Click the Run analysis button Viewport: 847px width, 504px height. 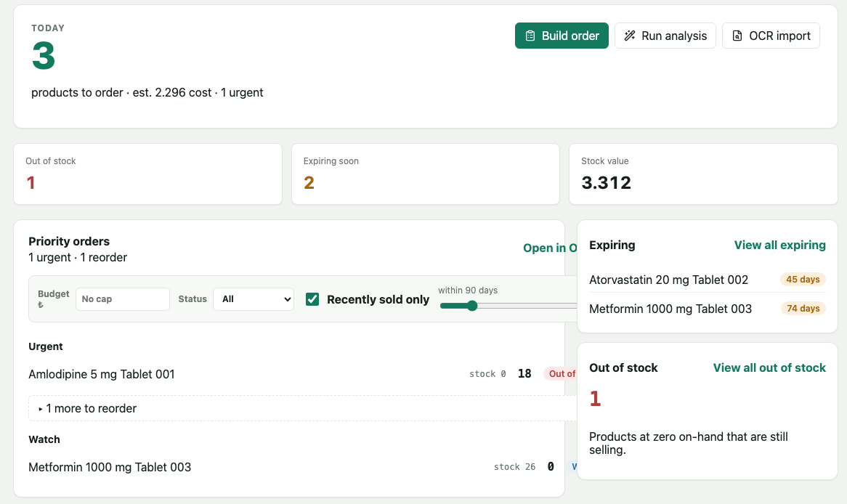coord(665,36)
